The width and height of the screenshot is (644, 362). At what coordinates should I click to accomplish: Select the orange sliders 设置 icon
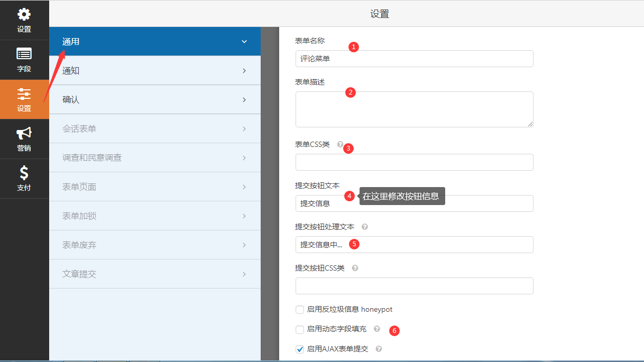tap(24, 95)
